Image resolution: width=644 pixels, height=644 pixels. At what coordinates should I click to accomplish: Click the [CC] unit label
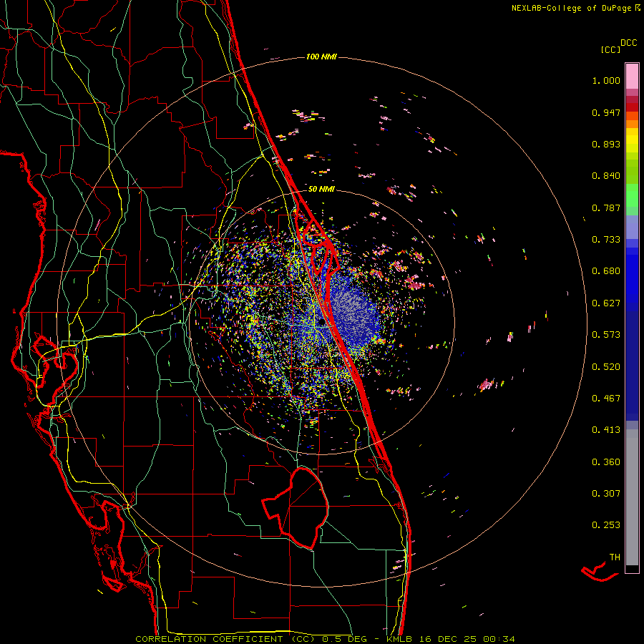click(610, 49)
